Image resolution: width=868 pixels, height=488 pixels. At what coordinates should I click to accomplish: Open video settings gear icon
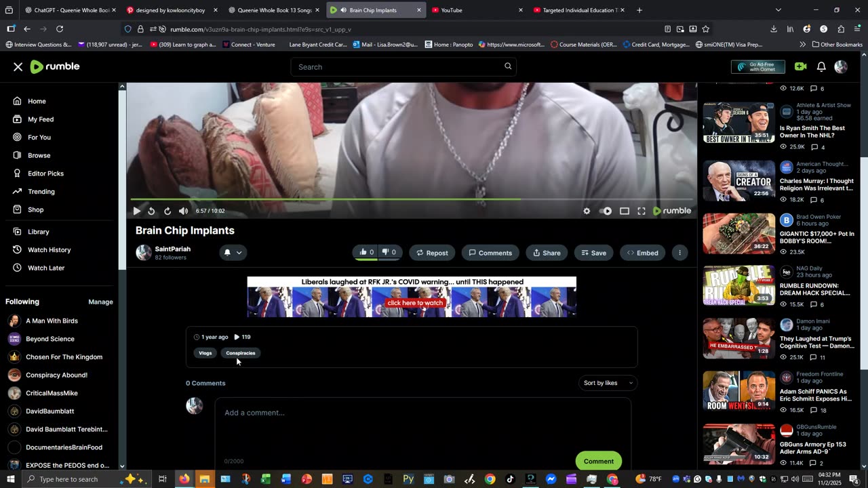[x=587, y=211]
